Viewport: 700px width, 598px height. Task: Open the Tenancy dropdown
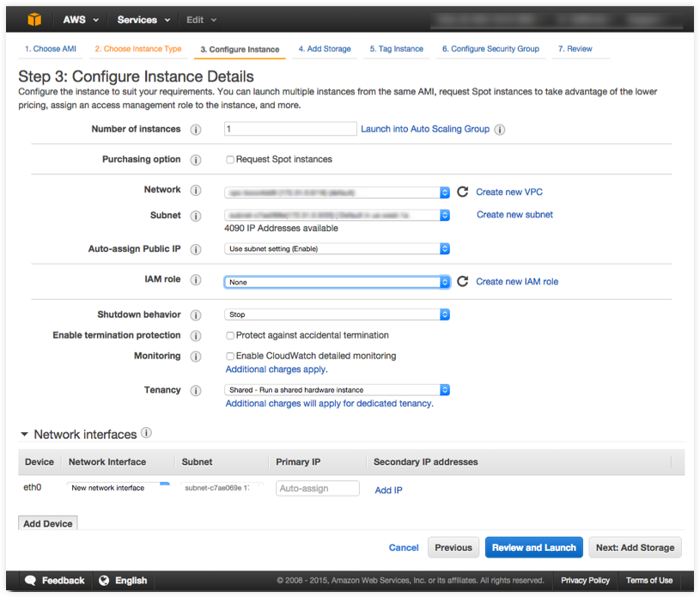337,389
